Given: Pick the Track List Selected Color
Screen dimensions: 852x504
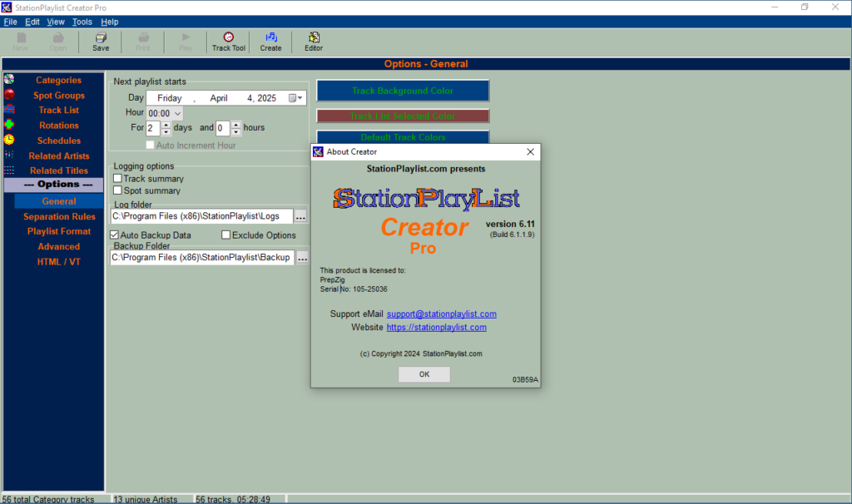Looking at the screenshot, I should point(403,116).
